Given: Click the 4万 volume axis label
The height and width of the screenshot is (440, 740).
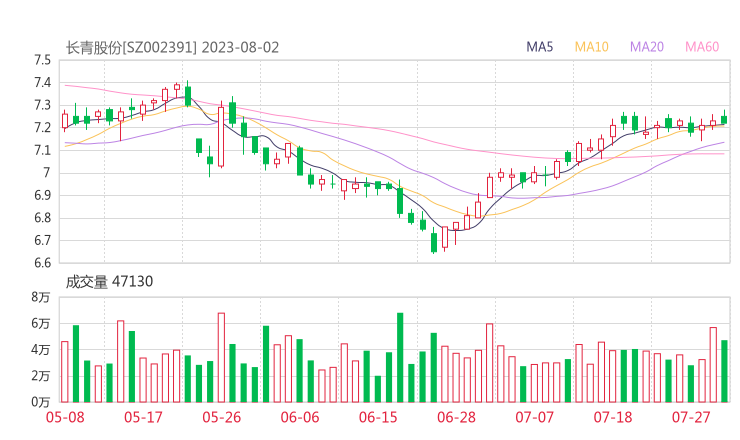Looking at the screenshot, I should pos(41,350).
